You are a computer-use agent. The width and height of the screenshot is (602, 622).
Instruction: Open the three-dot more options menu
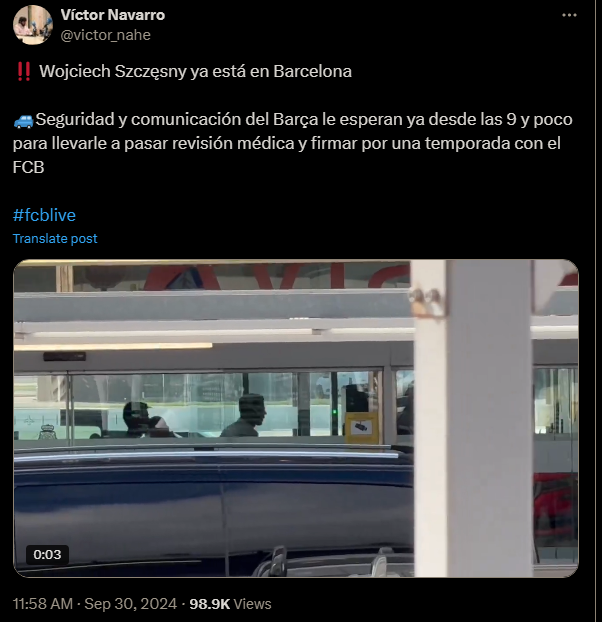(569, 15)
